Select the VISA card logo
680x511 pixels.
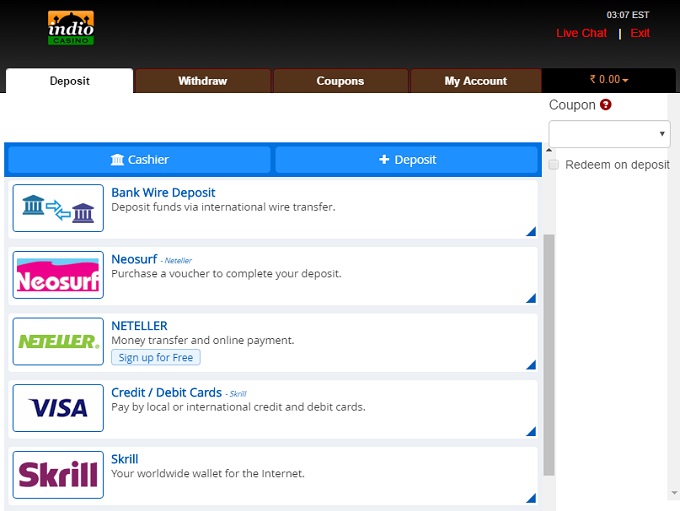pyautogui.click(x=58, y=408)
